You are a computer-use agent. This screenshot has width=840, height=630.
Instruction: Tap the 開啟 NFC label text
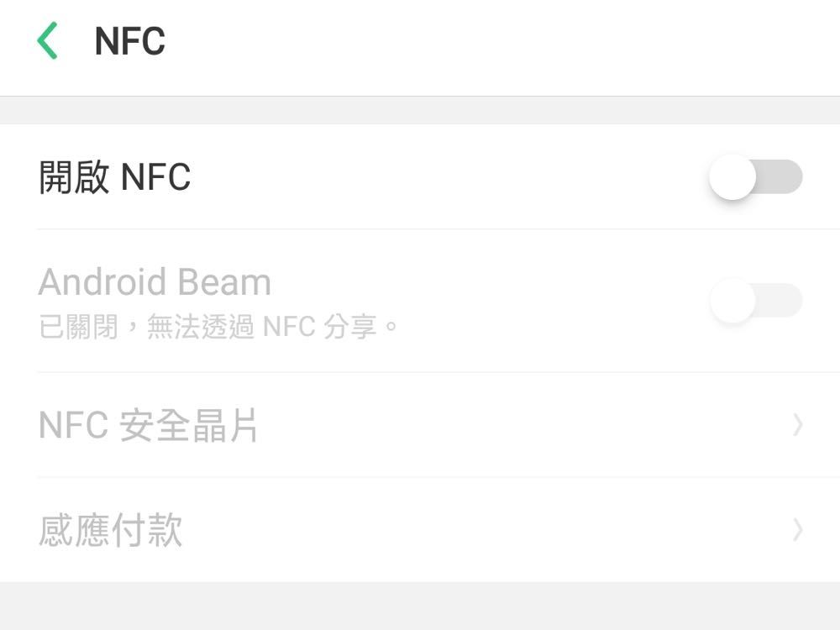point(115,177)
